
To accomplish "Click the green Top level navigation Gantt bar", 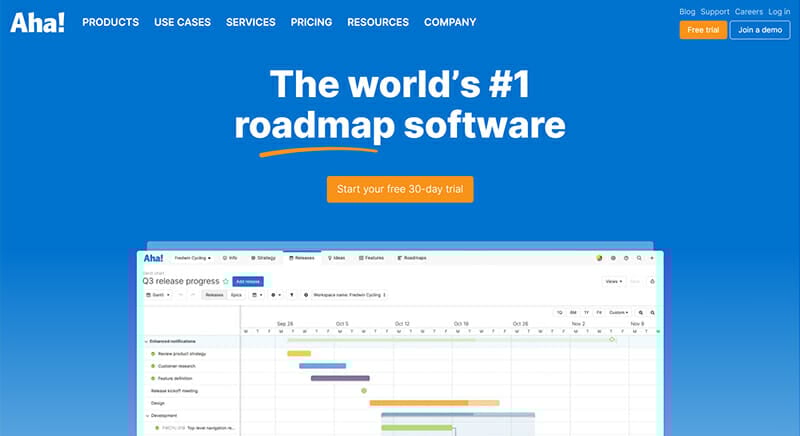I will pyautogui.click(x=417, y=428).
